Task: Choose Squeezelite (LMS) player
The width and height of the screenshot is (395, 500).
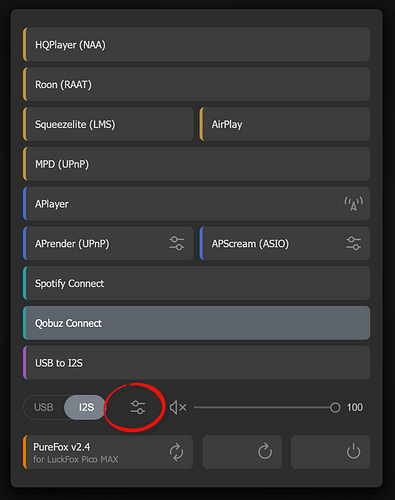Action: click(x=108, y=124)
